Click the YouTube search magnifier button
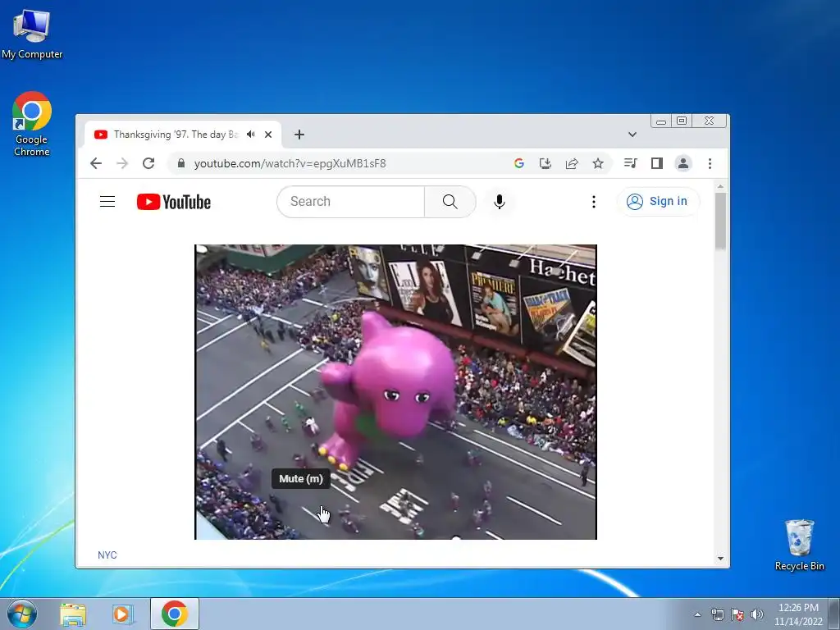The height and width of the screenshot is (630, 840). 450,202
